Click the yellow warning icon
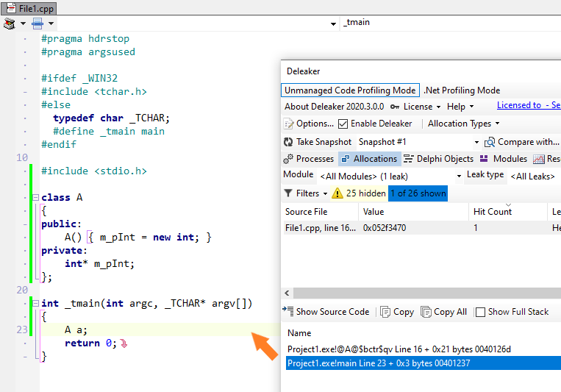This screenshot has height=392, width=561. [x=337, y=193]
